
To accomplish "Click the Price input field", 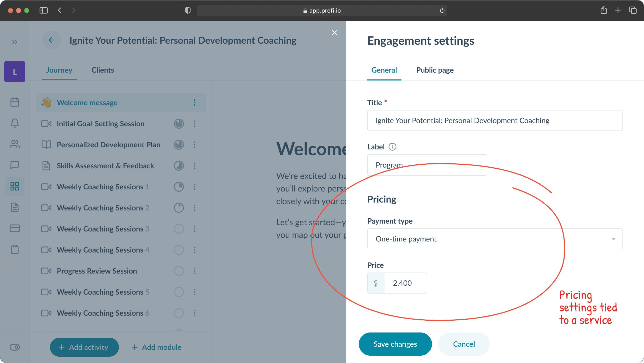I will 405,283.
